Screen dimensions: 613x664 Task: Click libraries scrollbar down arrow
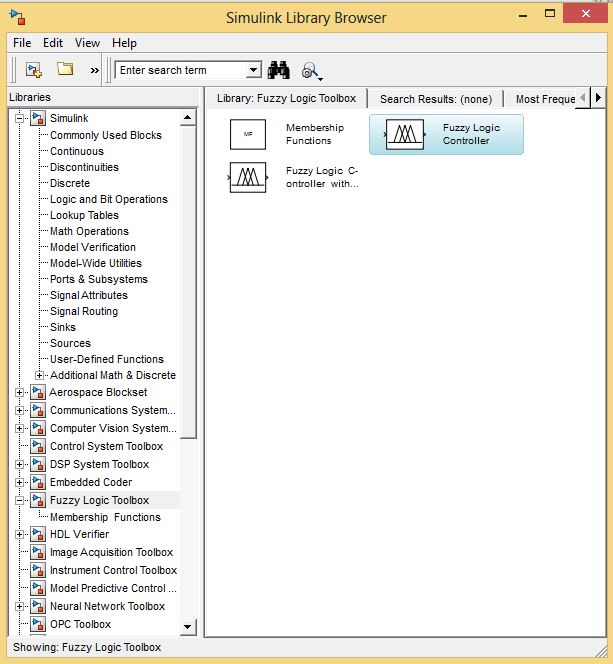188,627
